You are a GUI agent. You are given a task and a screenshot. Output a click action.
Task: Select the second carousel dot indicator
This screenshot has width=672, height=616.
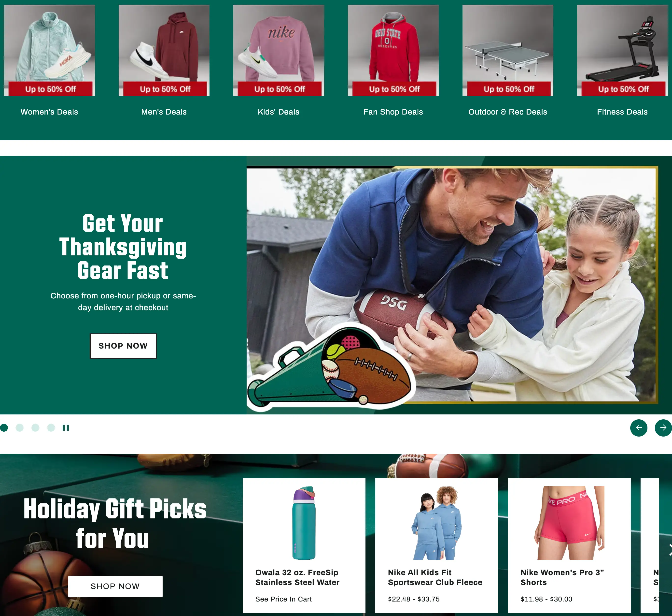pos(20,427)
